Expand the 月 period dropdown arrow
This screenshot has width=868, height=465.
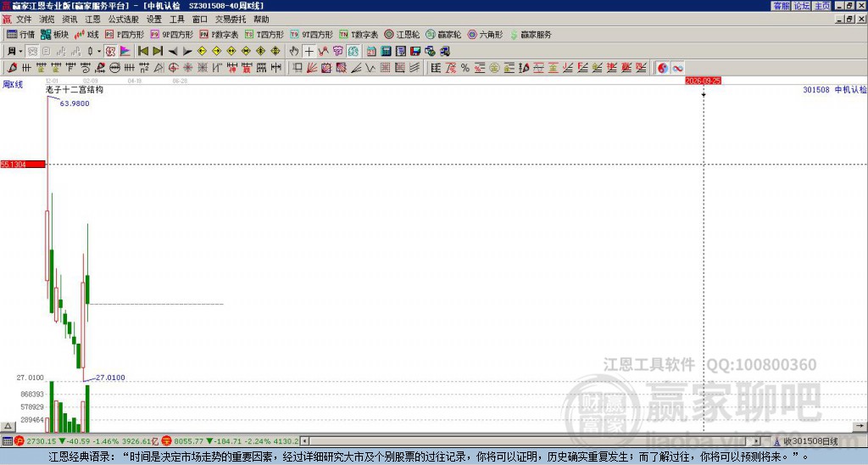pos(21,52)
